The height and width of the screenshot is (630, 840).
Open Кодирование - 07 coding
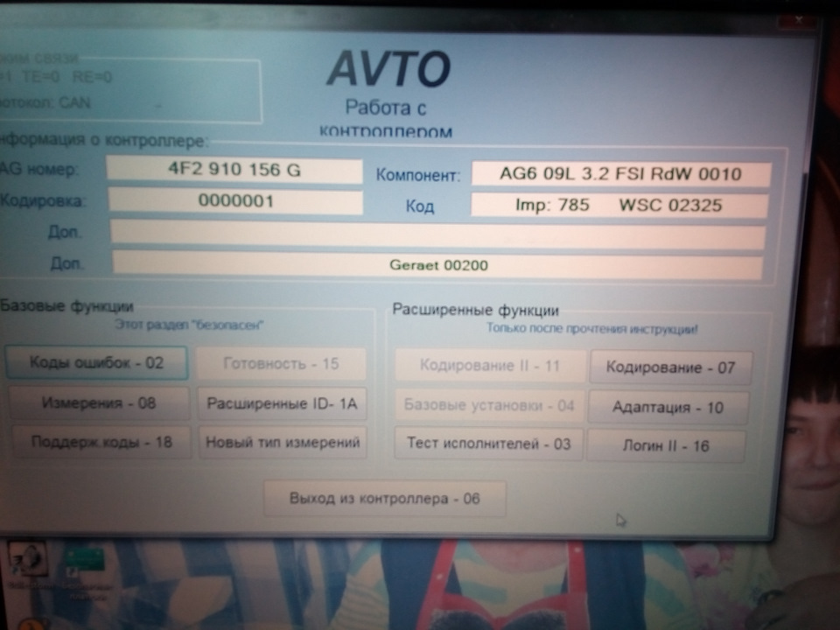[x=671, y=367]
